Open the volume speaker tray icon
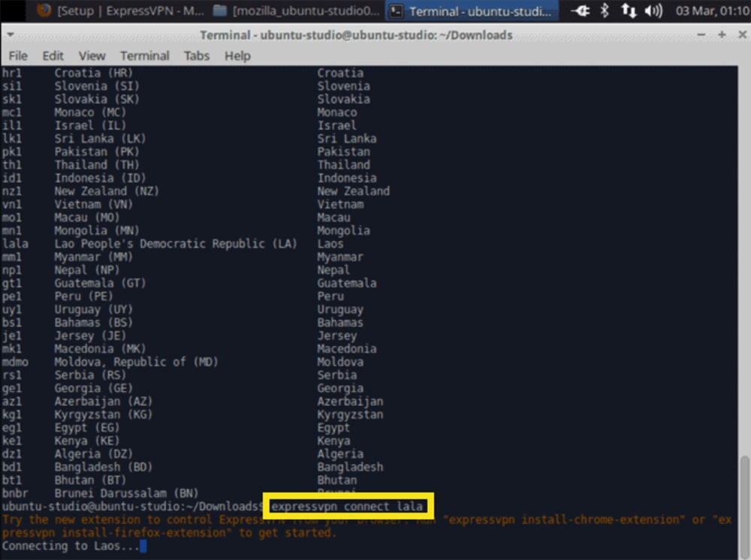 [x=653, y=11]
